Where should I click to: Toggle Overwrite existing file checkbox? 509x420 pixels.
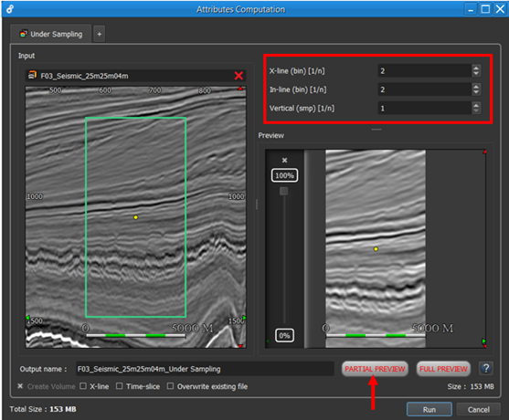170,386
